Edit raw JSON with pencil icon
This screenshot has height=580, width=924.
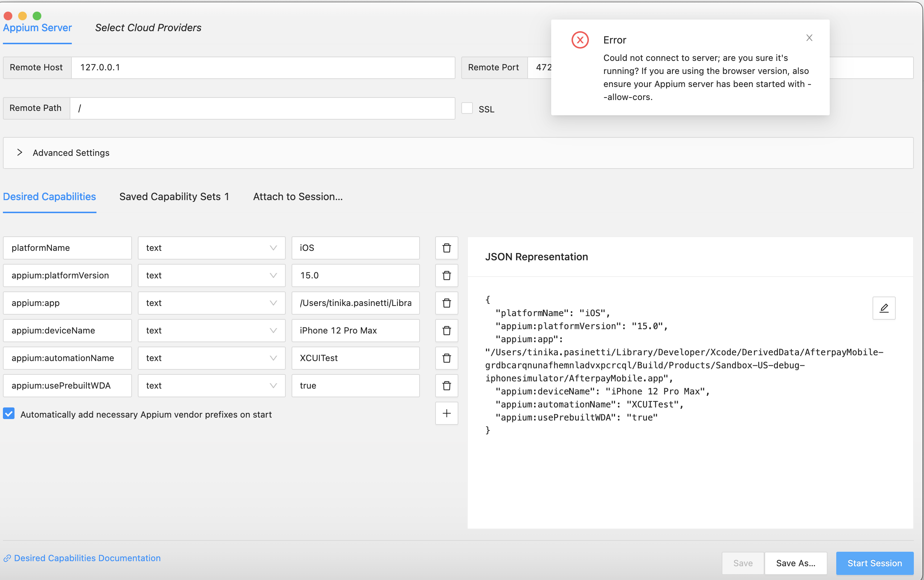[883, 308]
